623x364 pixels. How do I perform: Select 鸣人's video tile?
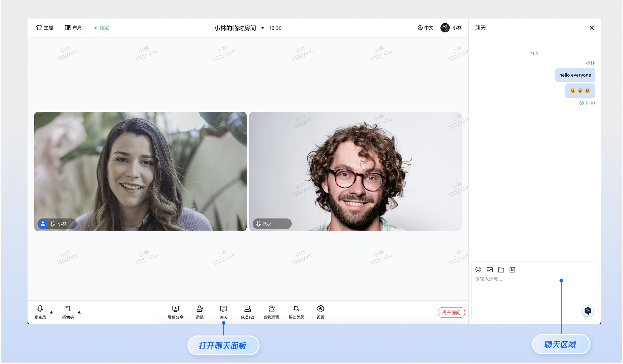tap(355, 171)
